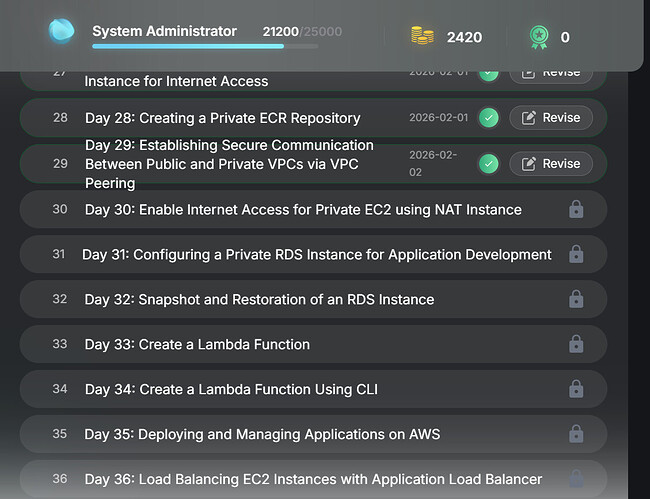The width and height of the screenshot is (650, 499).
Task: Select Day 33: Create a Lambda Function
Action: pyautogui.click(x=197, y=345)
